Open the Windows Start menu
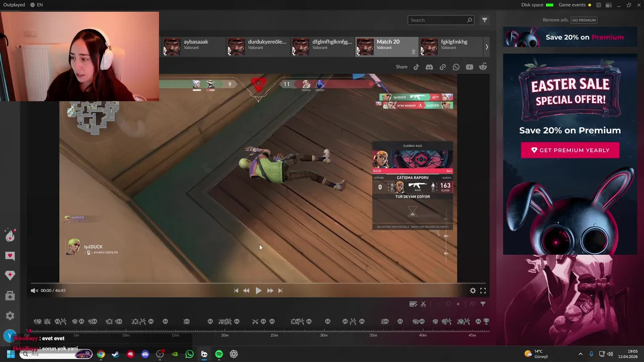Viewport: 644px width, 362px height. coord(11,354)
